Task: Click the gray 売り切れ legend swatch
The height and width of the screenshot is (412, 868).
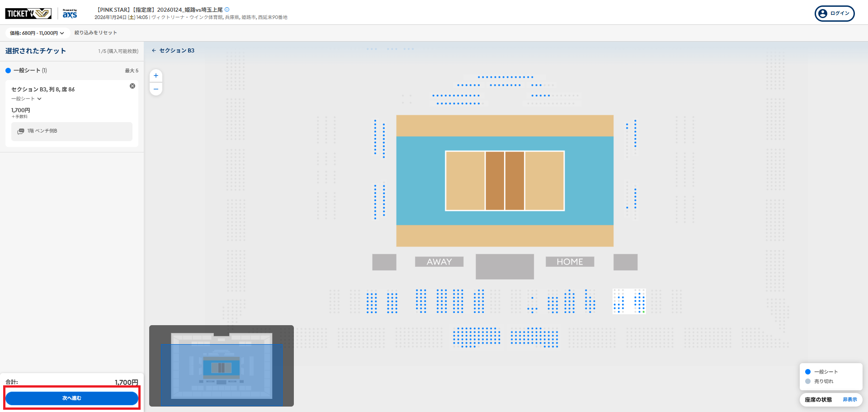Action: pos(808,381)
